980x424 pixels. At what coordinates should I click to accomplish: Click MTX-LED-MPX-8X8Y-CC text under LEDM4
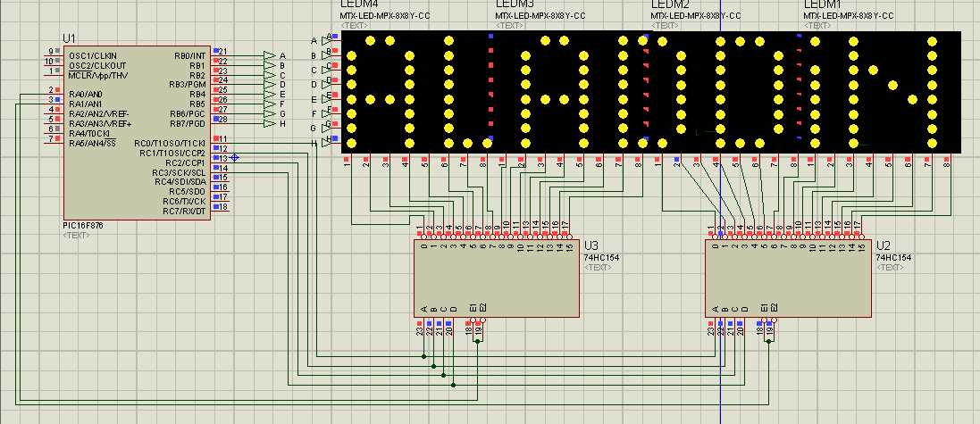pos(385,15)
